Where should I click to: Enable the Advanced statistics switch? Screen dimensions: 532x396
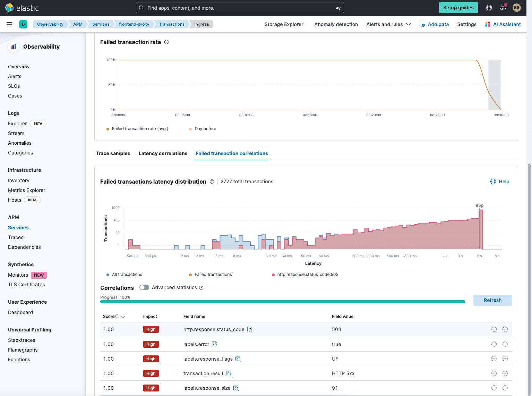coord(144,287)
